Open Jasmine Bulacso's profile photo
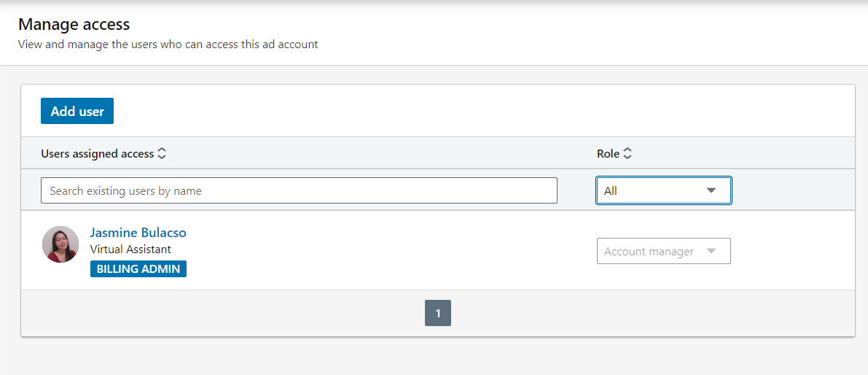The width and height of the screenshot is (868, 375). pyautogui.click(x=60, y=244)
